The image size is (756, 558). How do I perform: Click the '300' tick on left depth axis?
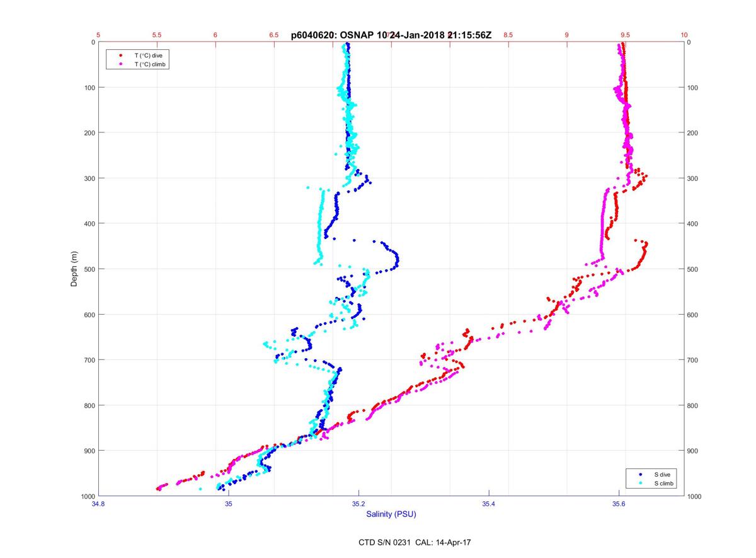(89, 178)
